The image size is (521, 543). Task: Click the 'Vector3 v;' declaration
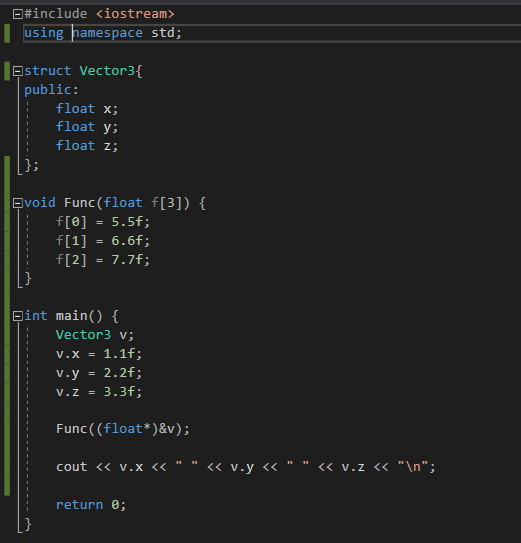(x=95, y=335)
